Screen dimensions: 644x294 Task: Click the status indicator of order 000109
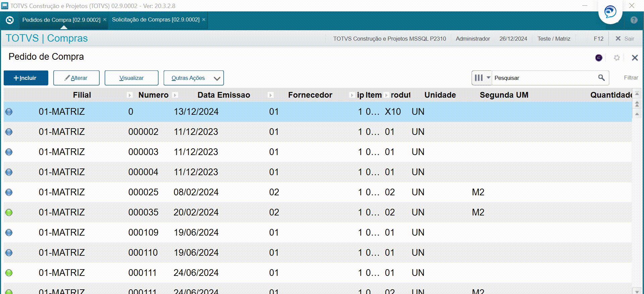click(x=9, y=233)
